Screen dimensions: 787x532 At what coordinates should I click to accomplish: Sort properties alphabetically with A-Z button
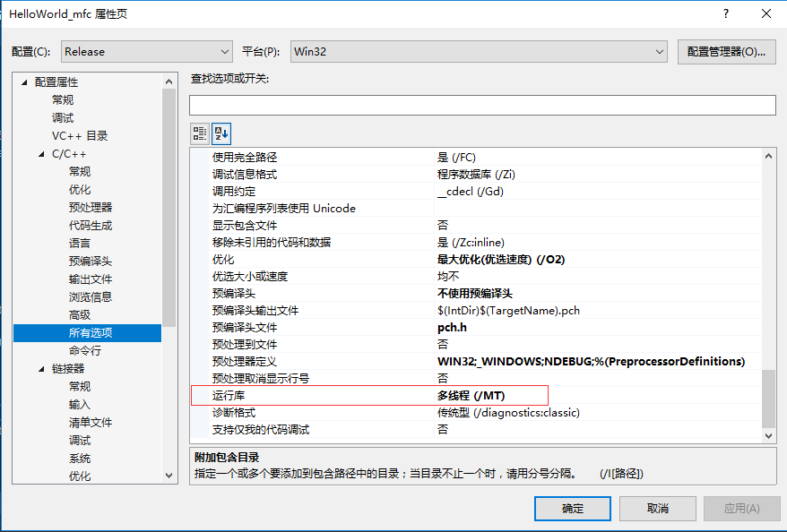point(221,133)
